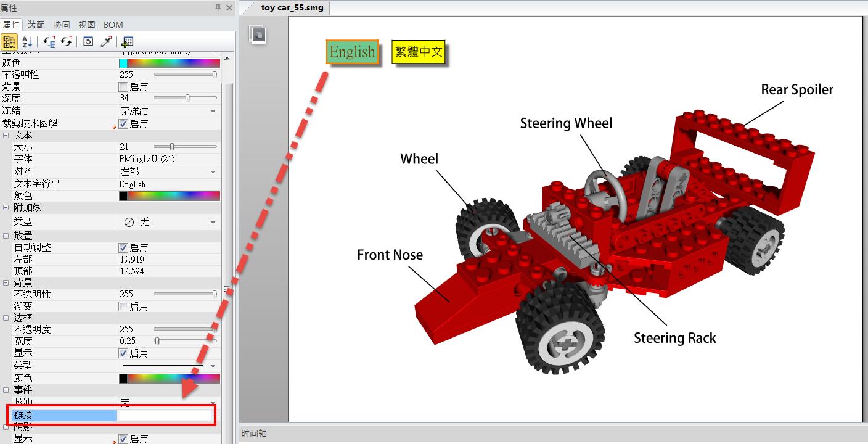Screen dimensions: 868x444
Task: Enable the 背景 checkbox
Action: point(123,87)
